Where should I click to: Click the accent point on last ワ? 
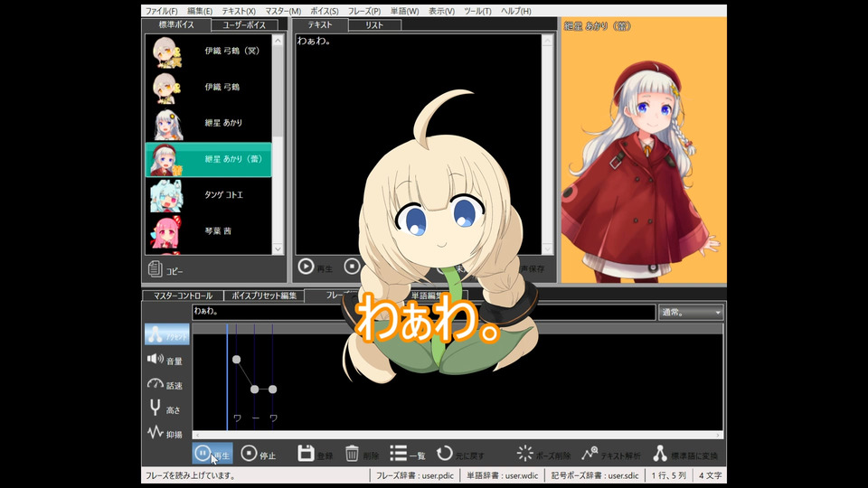point(272,389)
